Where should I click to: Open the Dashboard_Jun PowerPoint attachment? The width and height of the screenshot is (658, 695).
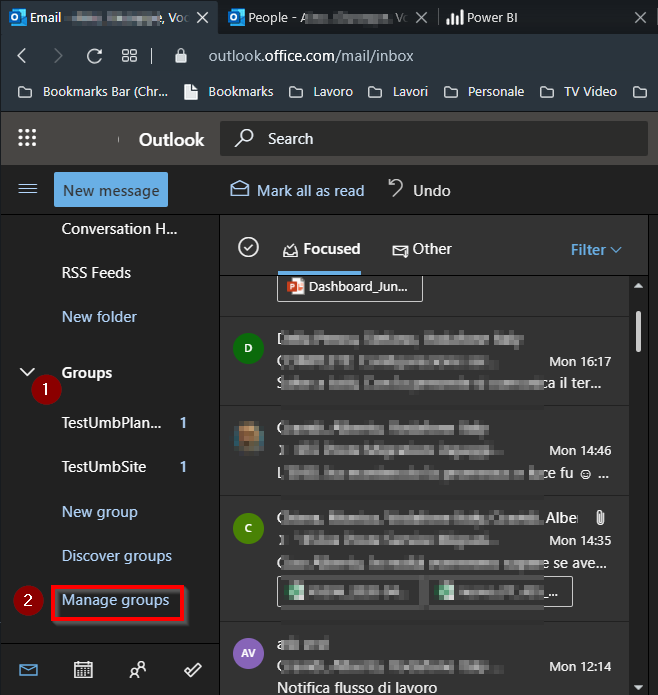coord(350,287)
